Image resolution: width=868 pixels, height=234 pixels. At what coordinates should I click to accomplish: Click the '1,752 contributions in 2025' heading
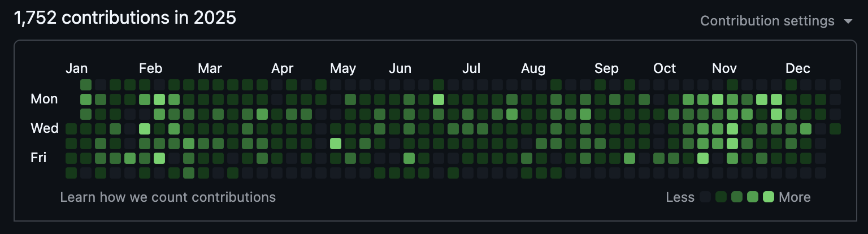click(x=125, y=18)
